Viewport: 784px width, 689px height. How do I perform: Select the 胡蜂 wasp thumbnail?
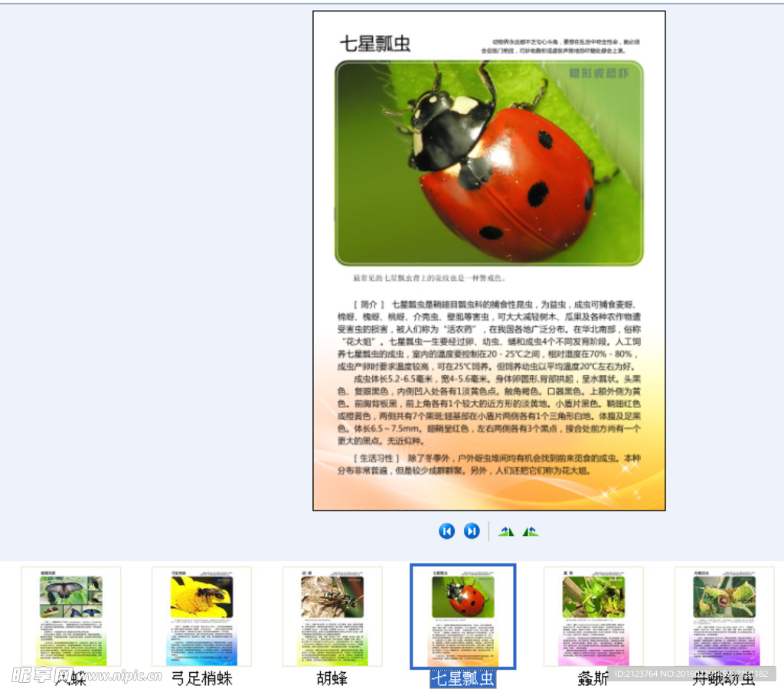coord(332,617)
